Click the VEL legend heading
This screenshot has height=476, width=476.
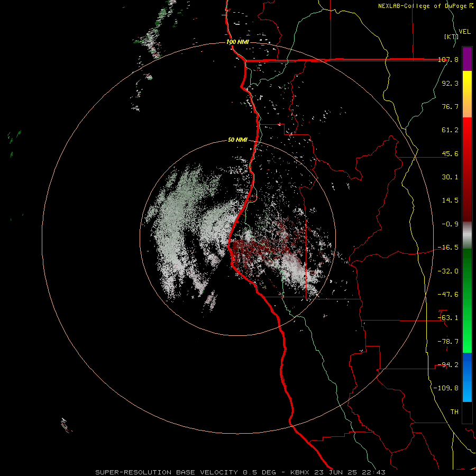[x=464, y=32]
